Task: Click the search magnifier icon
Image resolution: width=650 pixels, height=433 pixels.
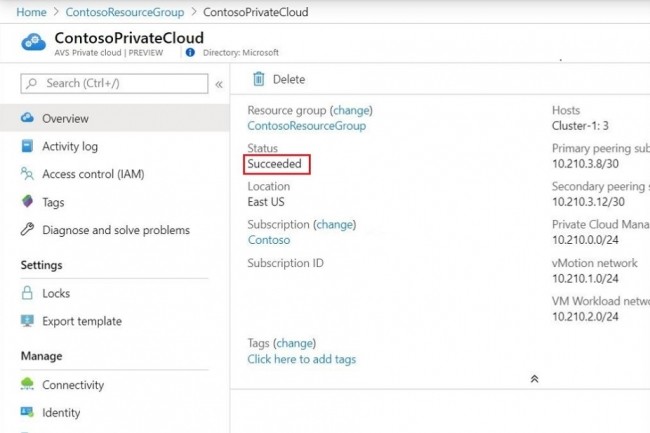Action: click(31, 83)
